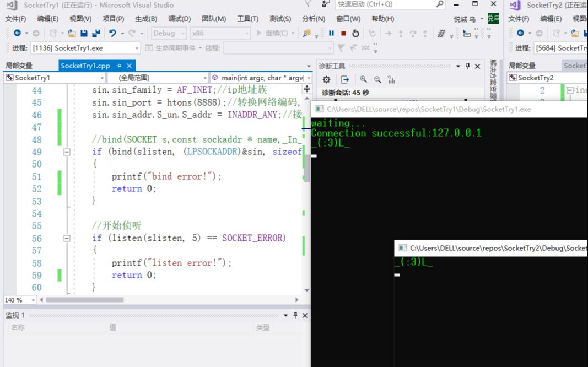Set a breakpoint in the margin of line 51
This screenshot has width=588, height=367.
(10, 176)
